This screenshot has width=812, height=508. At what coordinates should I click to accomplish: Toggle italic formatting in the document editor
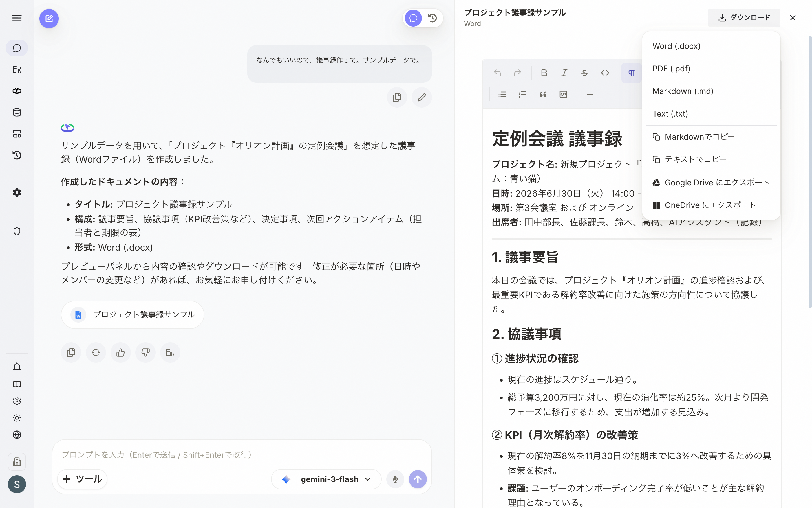(564, 73)
